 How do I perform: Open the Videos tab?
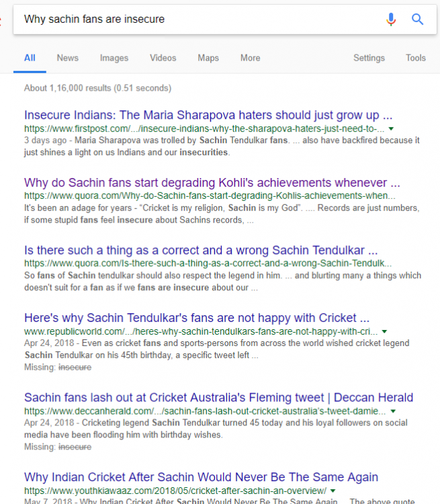163,58
